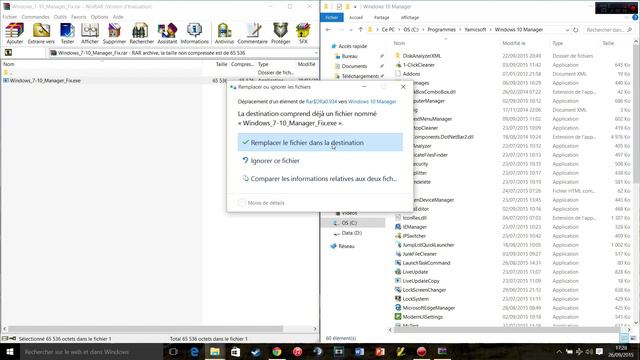Click WinRAR Rechercher toolbar icon
Viewport: 640px width, 360px height.
pos(141,33)
